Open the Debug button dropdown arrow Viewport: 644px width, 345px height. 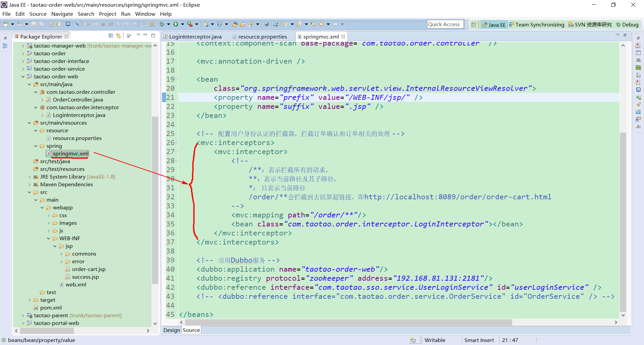[168, 24]
